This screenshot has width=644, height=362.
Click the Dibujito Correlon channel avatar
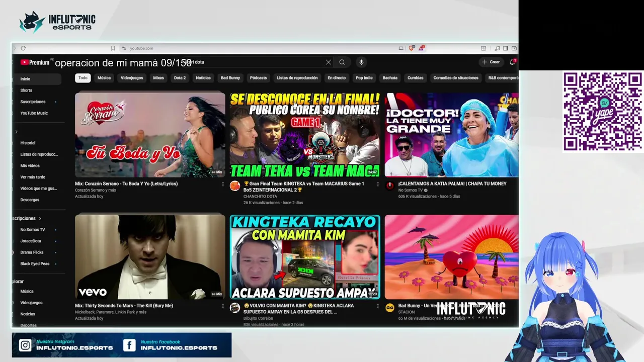coord(235,308)
